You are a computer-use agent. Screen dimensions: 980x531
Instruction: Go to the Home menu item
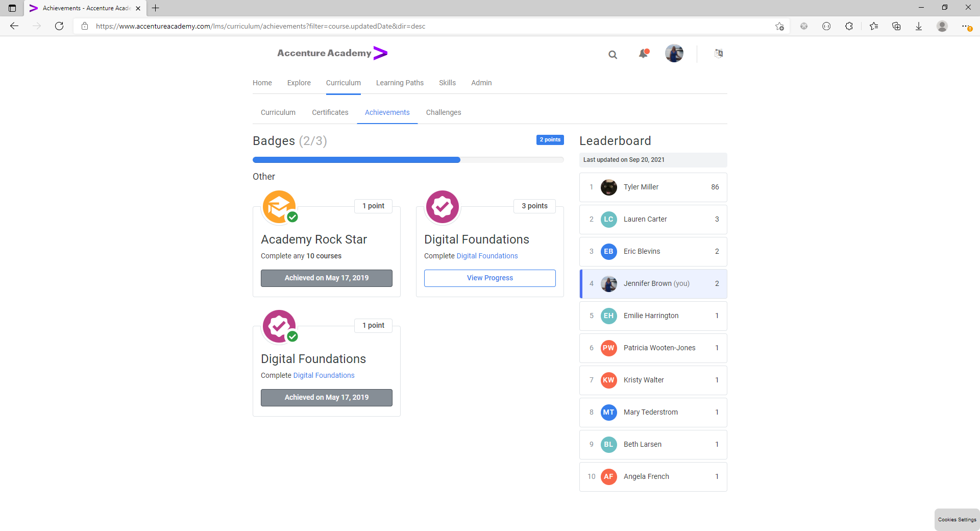point(262,83)
